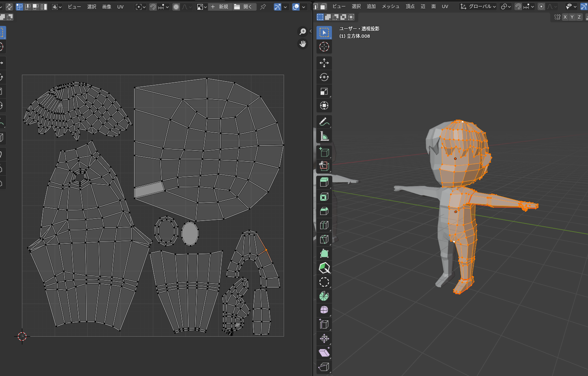Open the image browse dropdown in UV editor
Image resolution: width=588 pixels, height=376 pixels.
tap(202, 7)
